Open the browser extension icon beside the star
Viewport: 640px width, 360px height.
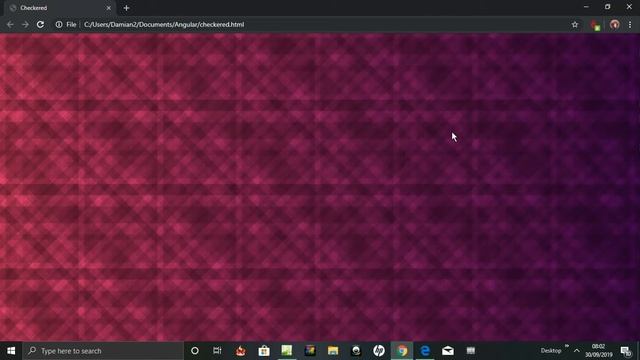pos(595,25)
